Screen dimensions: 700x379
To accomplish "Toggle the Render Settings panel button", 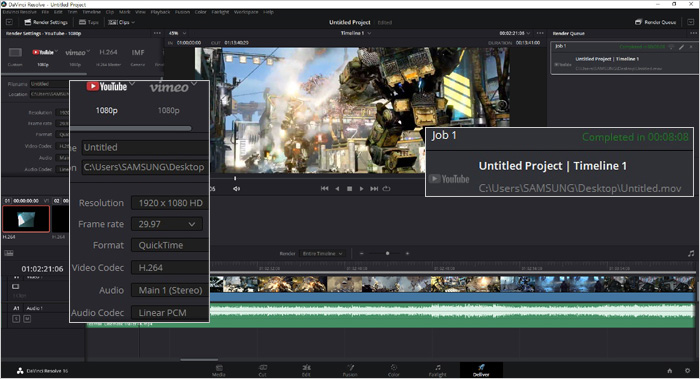I will 46,22.
